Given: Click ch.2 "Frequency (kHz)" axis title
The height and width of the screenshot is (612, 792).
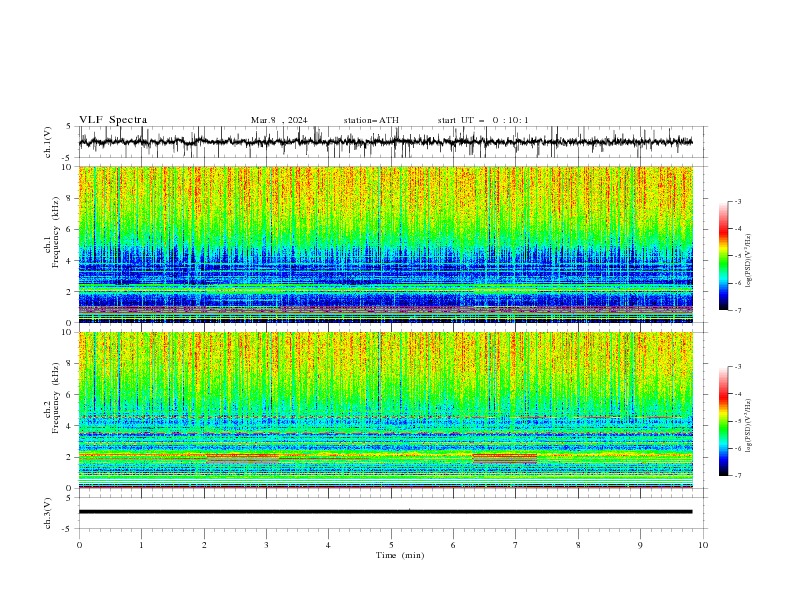Looking at the screenshot, I should pos(56,398).
